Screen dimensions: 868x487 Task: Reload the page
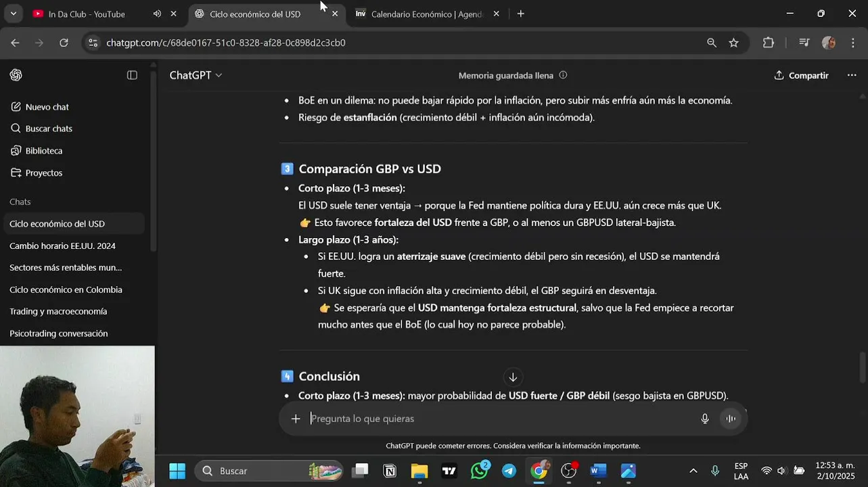click(x=64, y=43)
